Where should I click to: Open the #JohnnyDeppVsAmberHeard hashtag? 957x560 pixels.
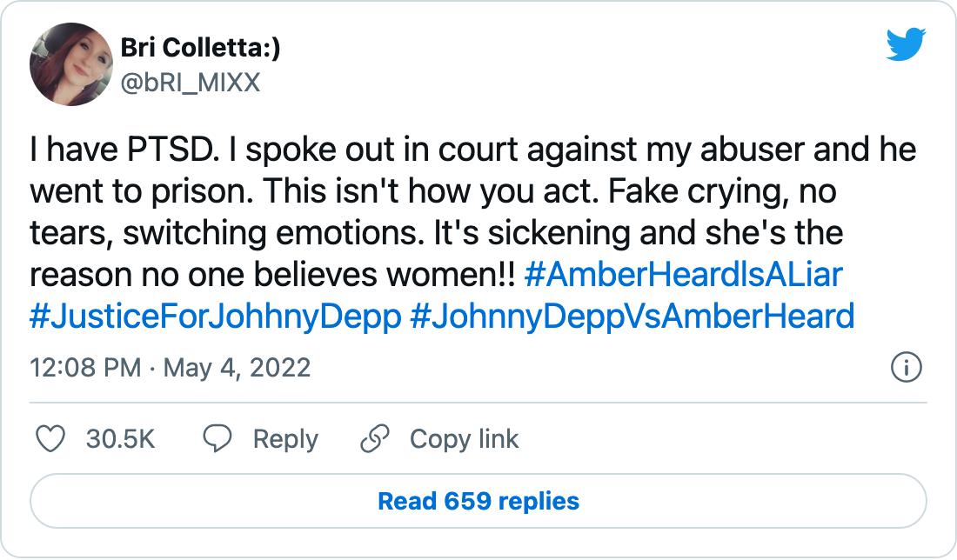coord(631,316)
